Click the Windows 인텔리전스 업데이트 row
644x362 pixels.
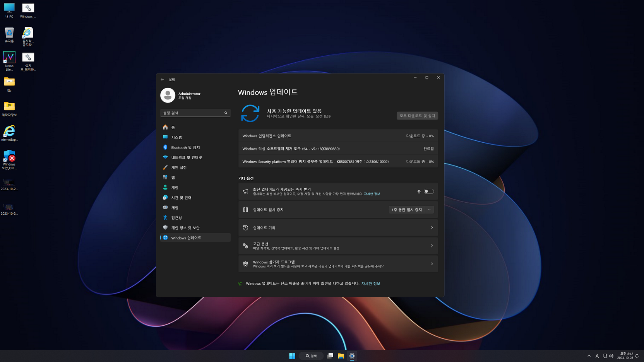(x=338, y=136)
